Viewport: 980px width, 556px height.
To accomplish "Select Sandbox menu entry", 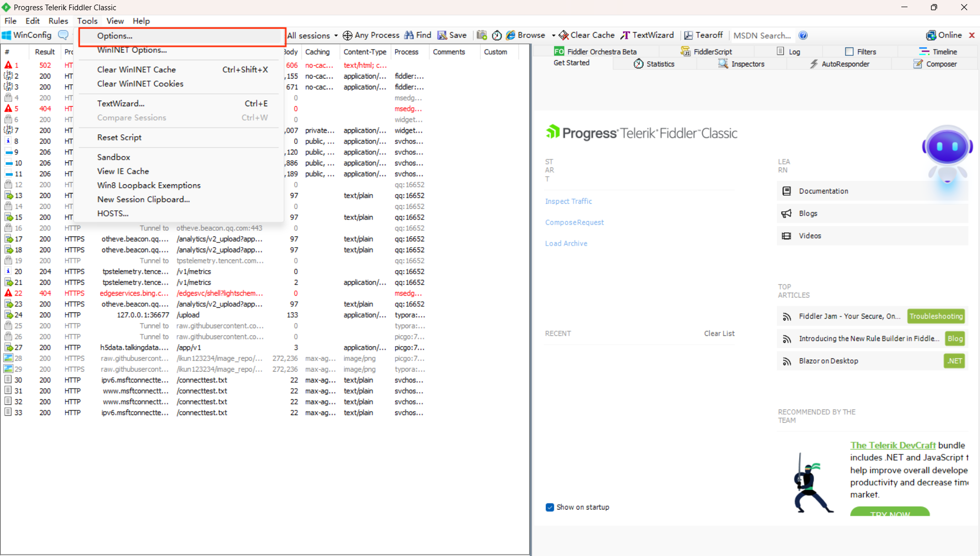I will [x=179, y=157].
